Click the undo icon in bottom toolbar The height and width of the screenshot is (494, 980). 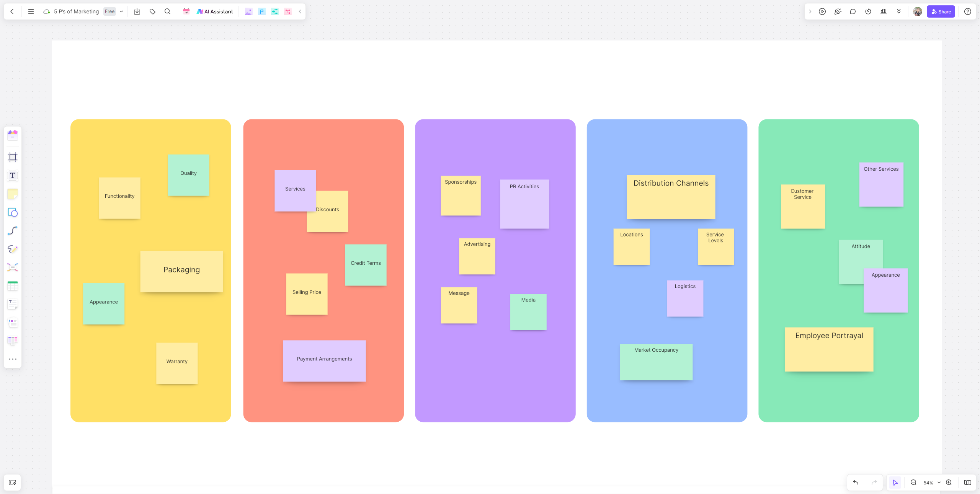click(856, 483)
